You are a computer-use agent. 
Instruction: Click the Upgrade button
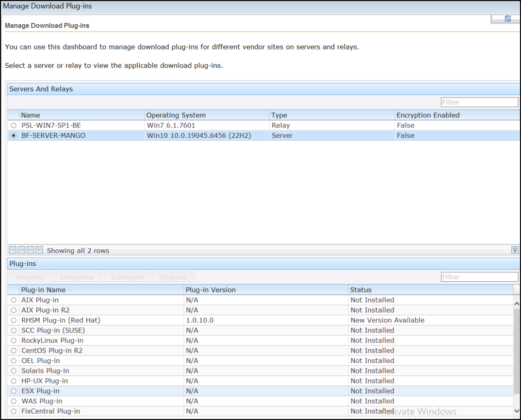(173, 277)
